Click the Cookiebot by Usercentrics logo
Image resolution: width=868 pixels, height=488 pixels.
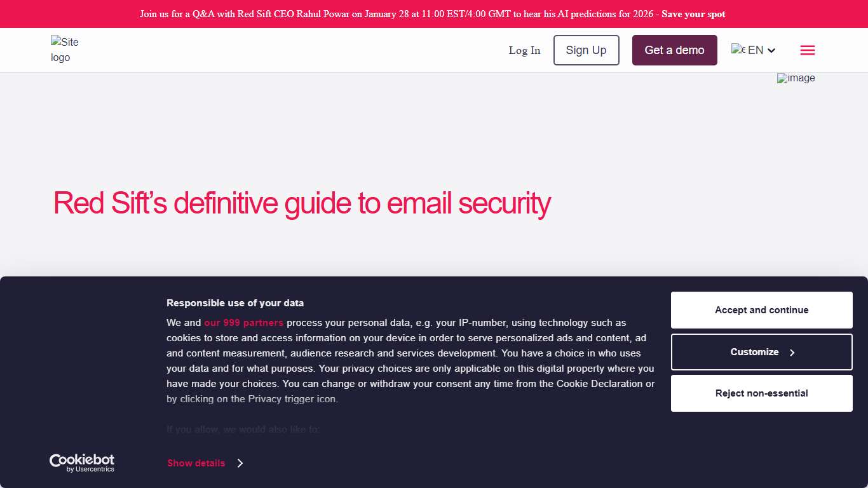coord(82,463)
